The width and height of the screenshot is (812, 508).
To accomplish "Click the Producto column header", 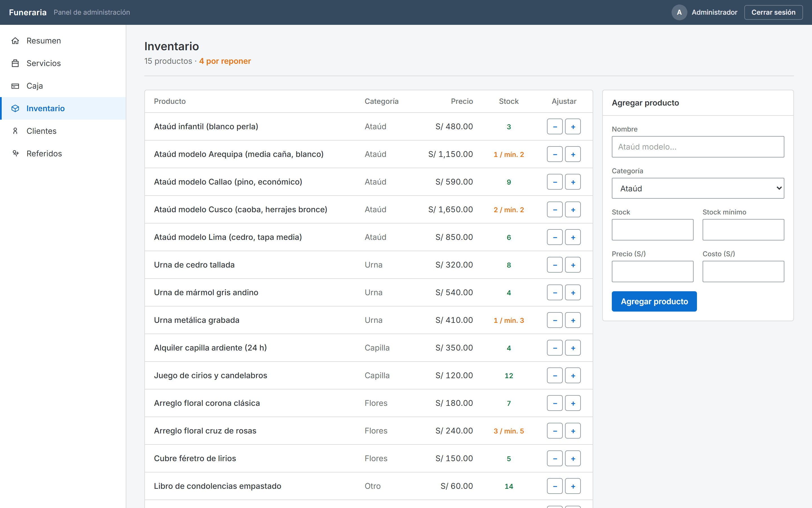I will pos(170,101).
